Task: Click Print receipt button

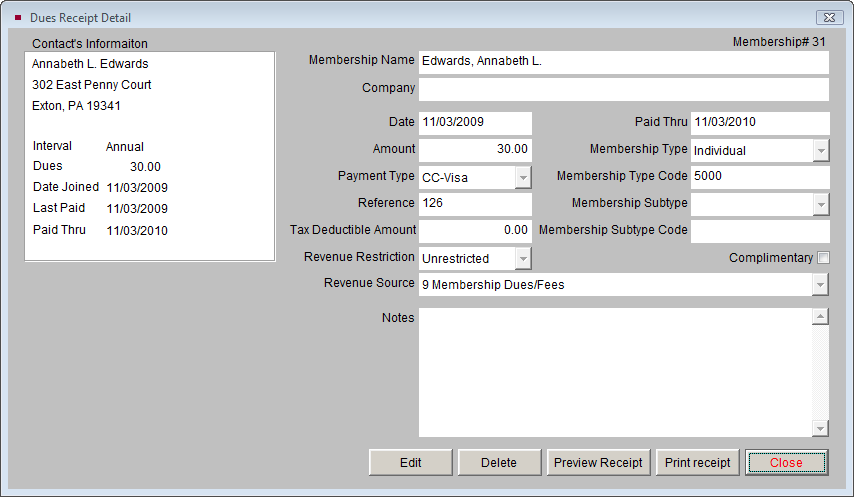Action: point(697,462)
